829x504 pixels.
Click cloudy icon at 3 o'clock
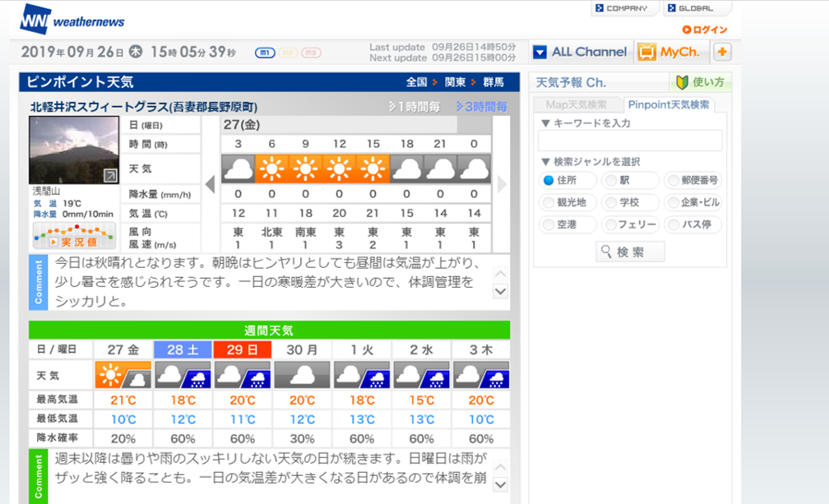[238, 169]
